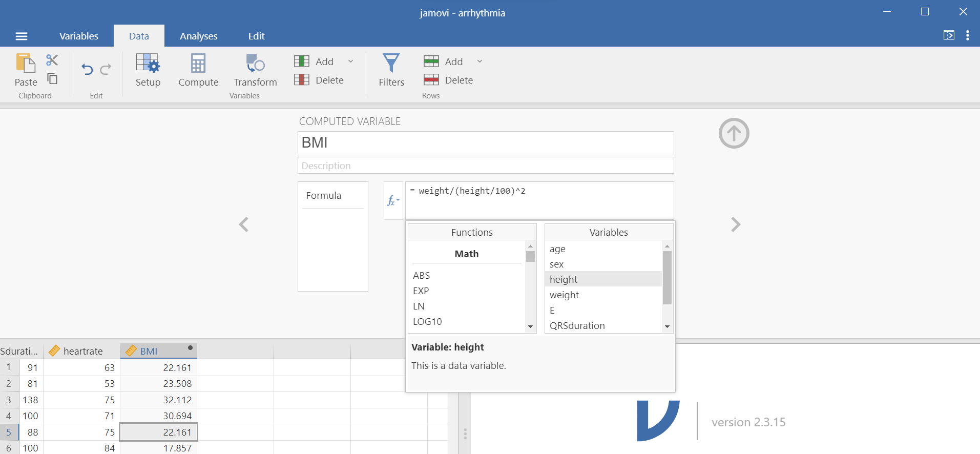
Task: Switch to the Variables tab
Action: point(78,36)
